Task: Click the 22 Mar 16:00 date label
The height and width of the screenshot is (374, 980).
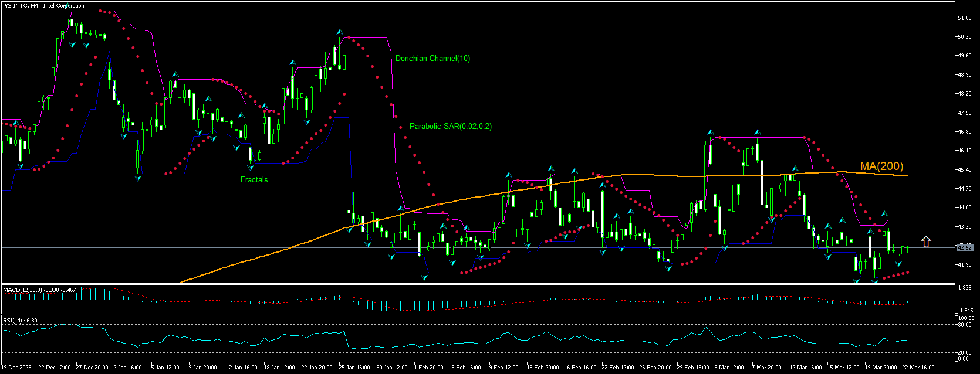Action: pyautogui.click(x=918, y=368)
